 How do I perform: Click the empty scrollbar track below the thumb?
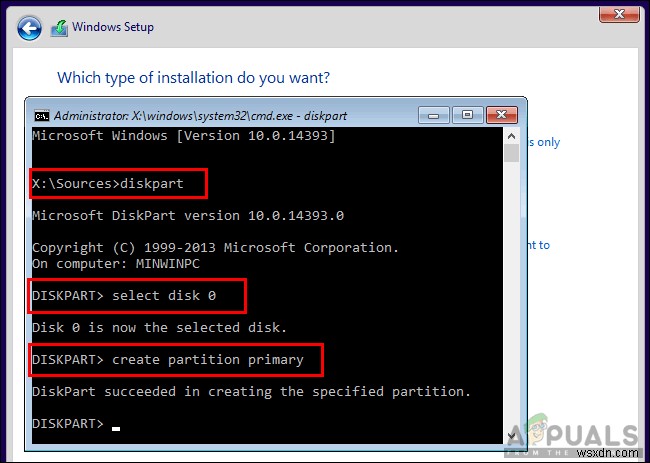(x=512, y=300)
